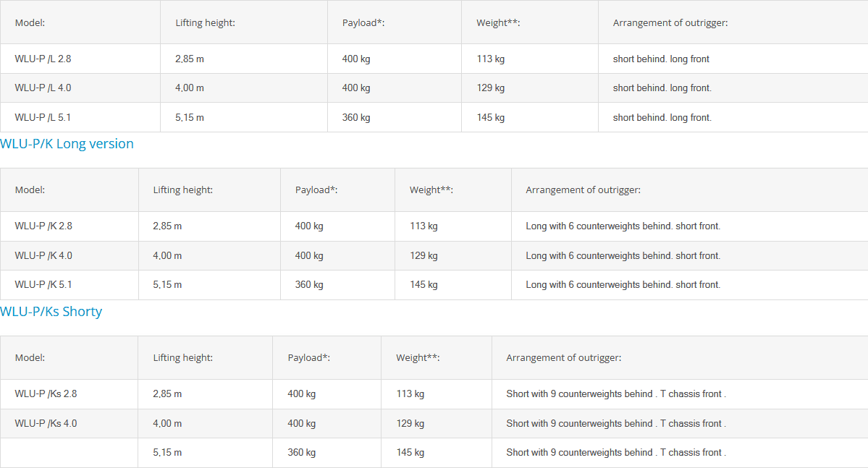Select the WLU-P /Ks 4.0 model cell
868x468 pixels.
point(46,423)
